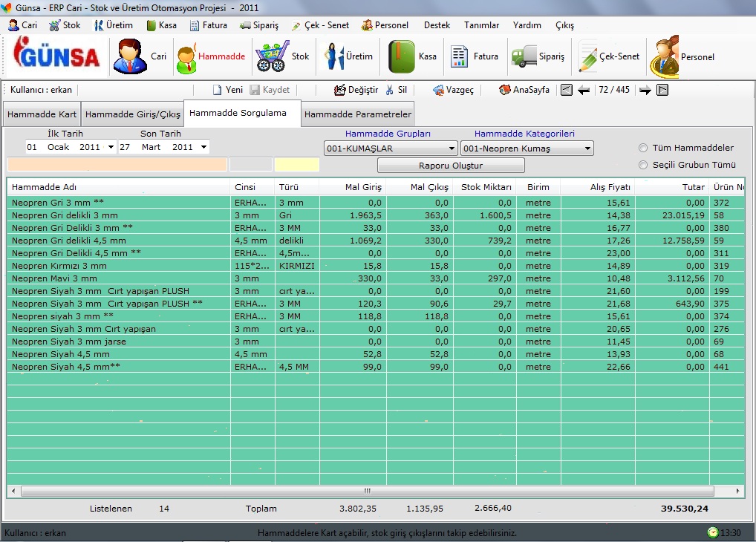The height and width of the screenshot is (542, 756).
Task: Click the Günsa logo
Action: pyautogui.click(x=56, y=54)
